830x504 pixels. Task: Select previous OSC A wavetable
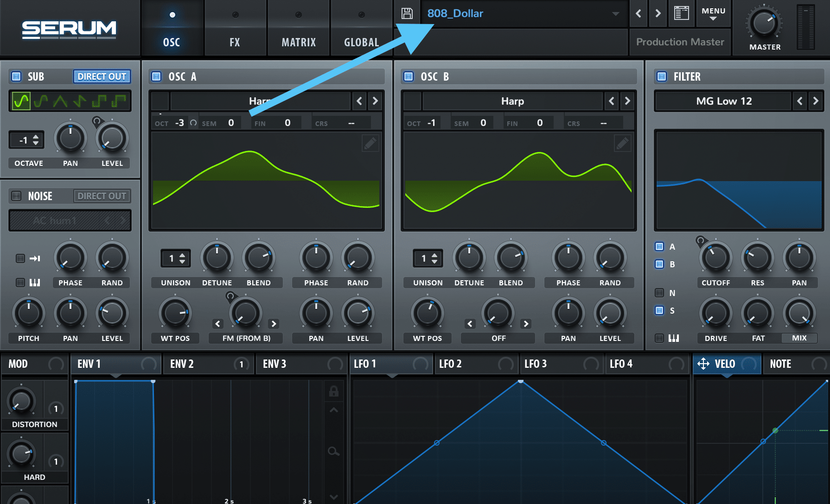click(359, 101)
